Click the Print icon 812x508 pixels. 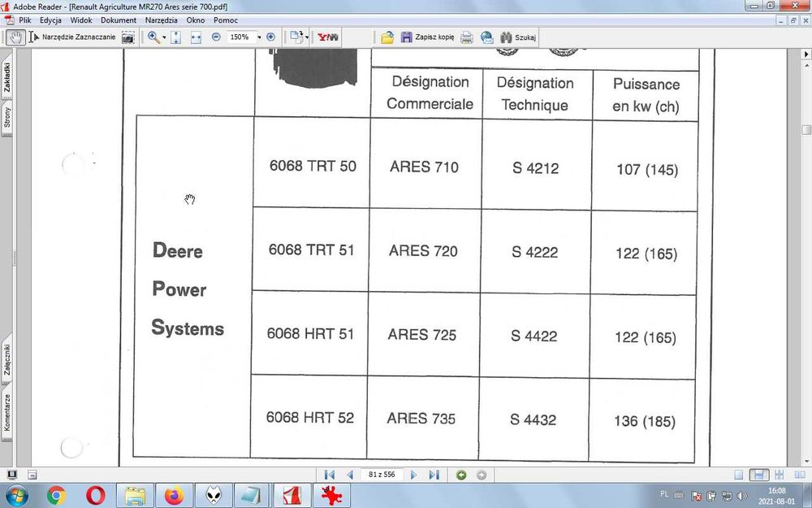(467, 37)
